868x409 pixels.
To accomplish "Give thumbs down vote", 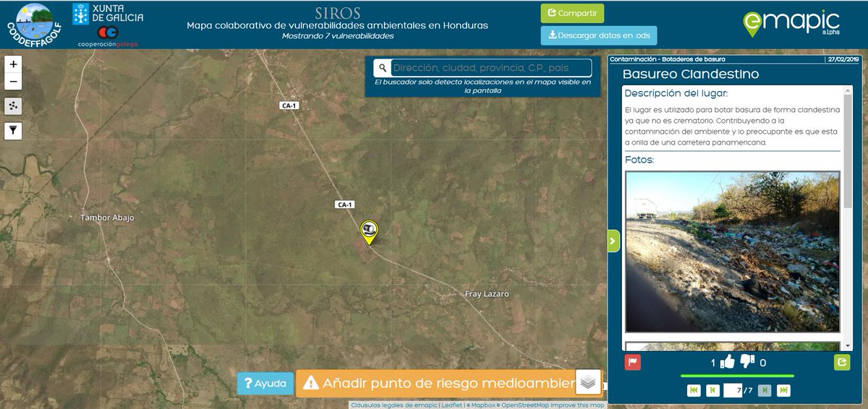I will [x=747, y=362].
